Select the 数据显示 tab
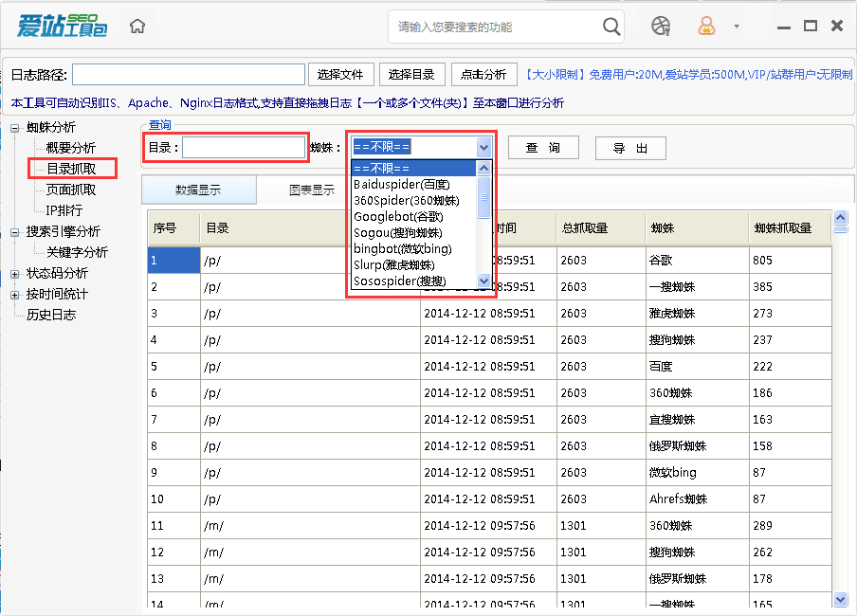857x616 pixels. click(199, 189)
